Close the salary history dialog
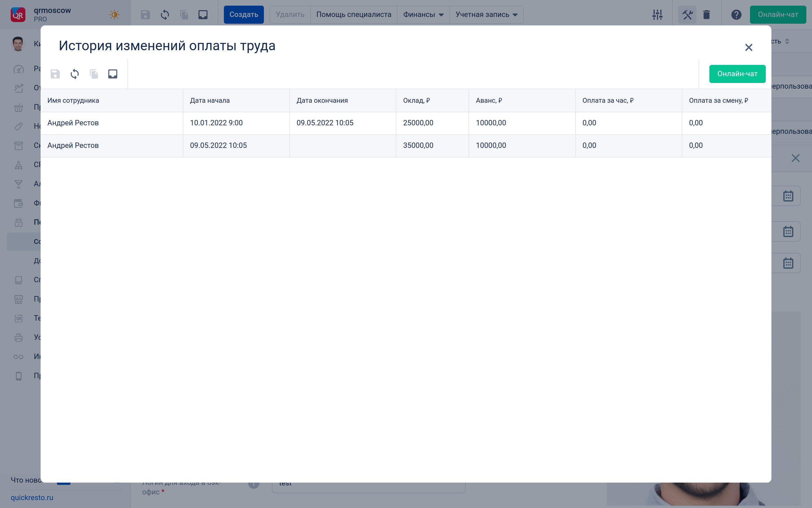The width and height of the screenshot is (812, 508). 749,47
